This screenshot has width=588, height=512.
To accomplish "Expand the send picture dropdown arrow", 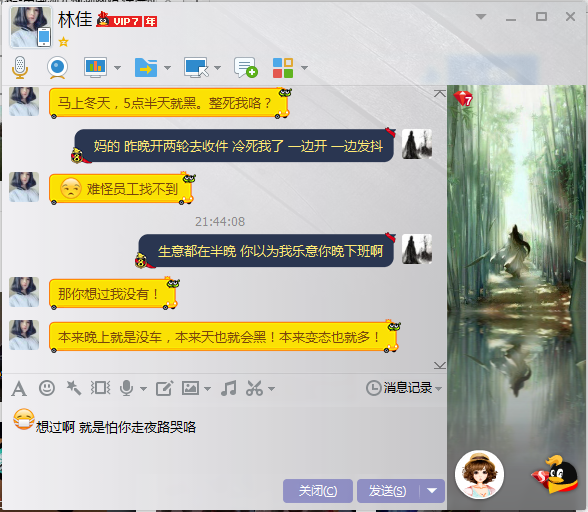I will click(x=207, y=389).
